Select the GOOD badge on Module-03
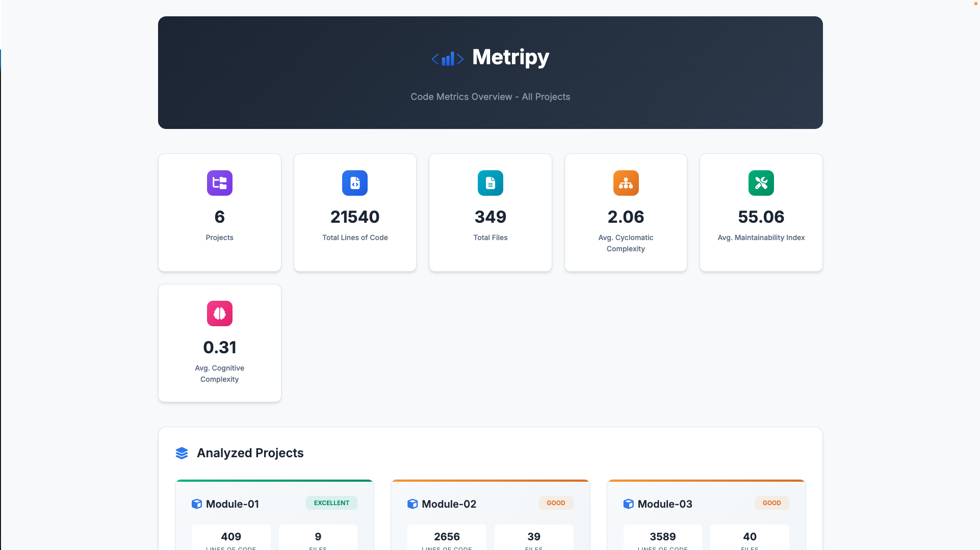The width and height of the screenshot is (980, 550). [771, 503]
